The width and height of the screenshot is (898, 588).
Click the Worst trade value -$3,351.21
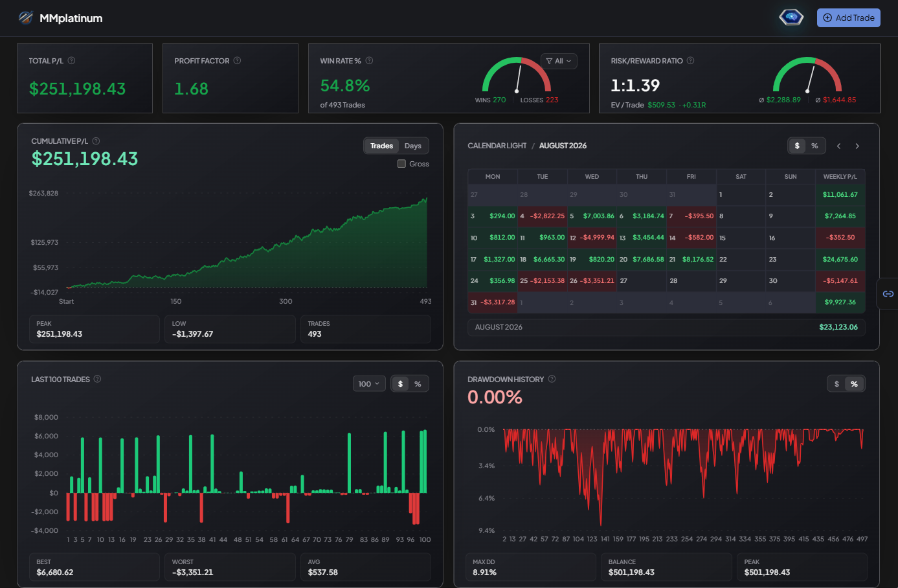click(192, 572)
